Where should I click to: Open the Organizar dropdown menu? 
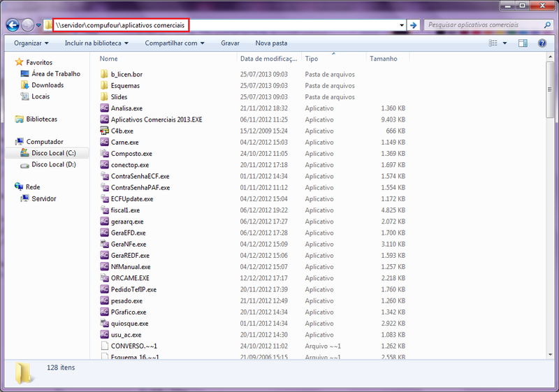pos(31,43)
